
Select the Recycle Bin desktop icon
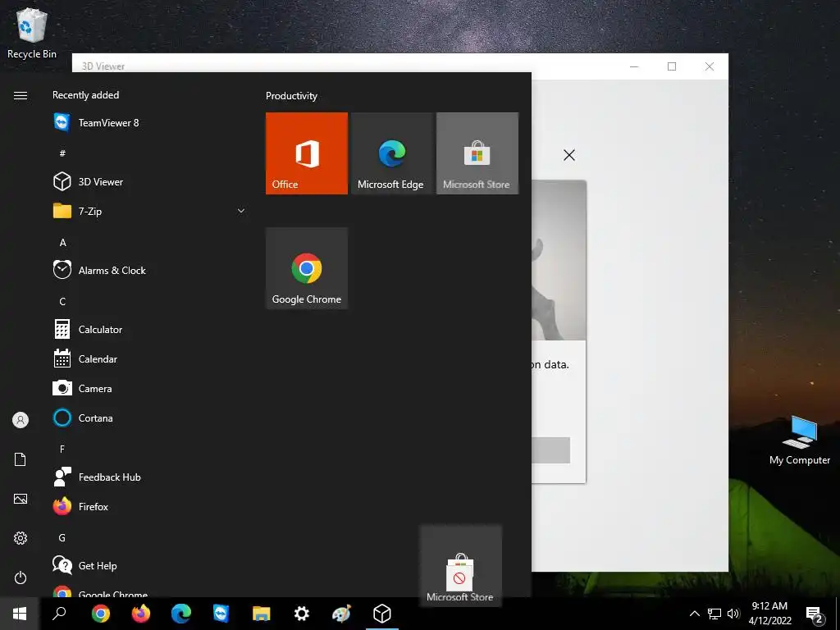coord(32,34)
